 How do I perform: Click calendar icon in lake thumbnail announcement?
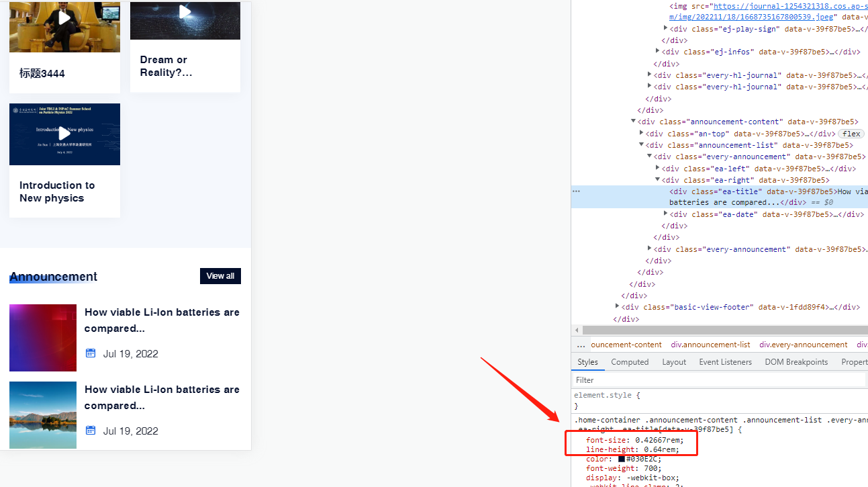coord(91,431)
